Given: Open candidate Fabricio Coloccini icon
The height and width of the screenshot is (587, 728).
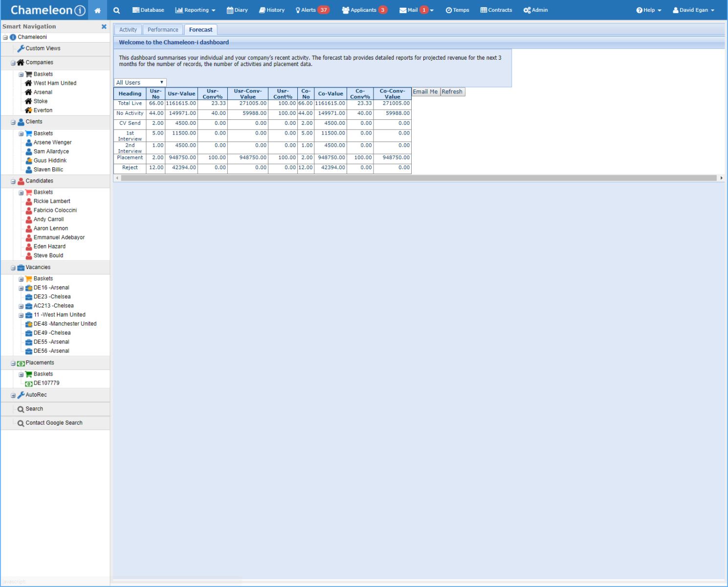Looking at the screenshot, I should [28, 210].
